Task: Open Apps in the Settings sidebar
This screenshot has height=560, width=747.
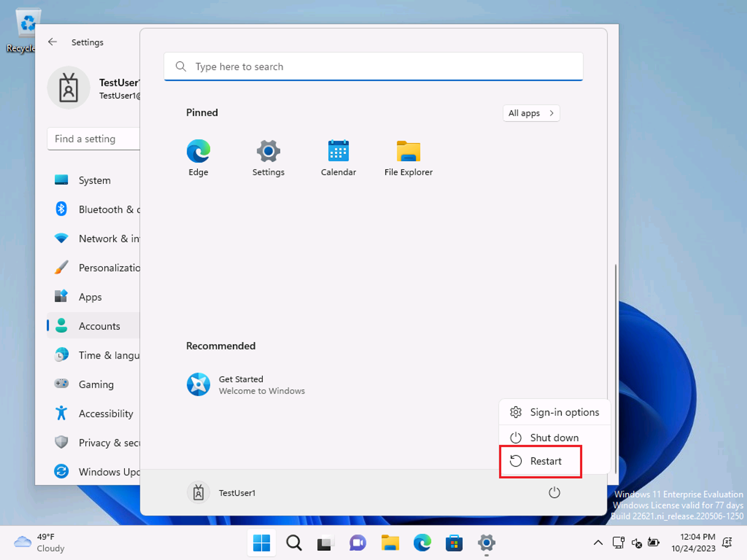Action: point(94,297)
